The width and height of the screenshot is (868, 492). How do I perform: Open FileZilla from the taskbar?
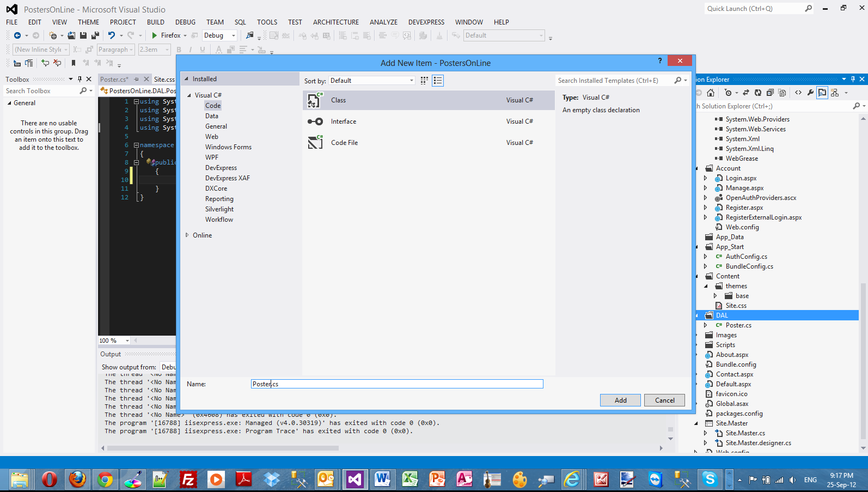point(188,479)
